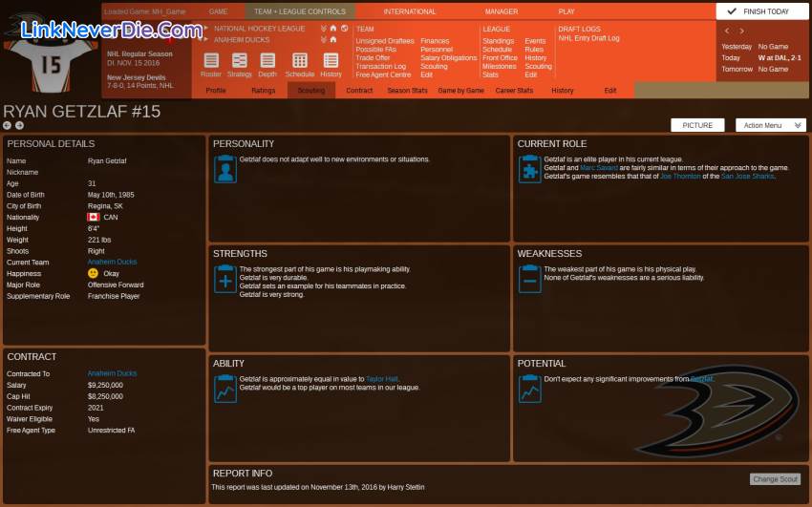The image size is (812, 507).
Task: Expand National Hockey League dropdown chevron
Action: (x=323, y=29)
